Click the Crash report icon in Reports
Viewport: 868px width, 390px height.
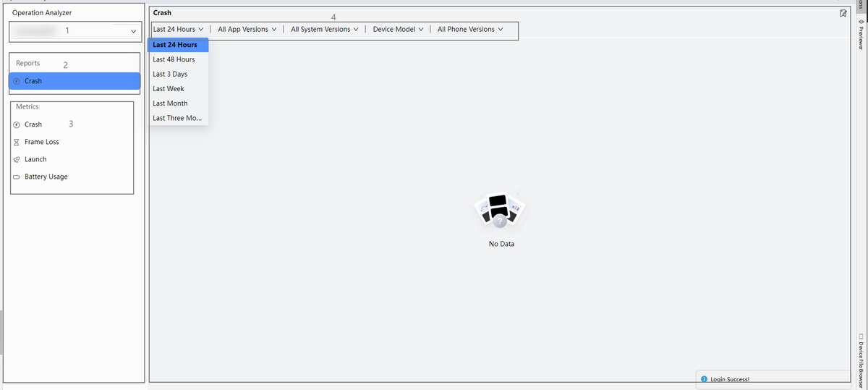click(x=17, y=81)
